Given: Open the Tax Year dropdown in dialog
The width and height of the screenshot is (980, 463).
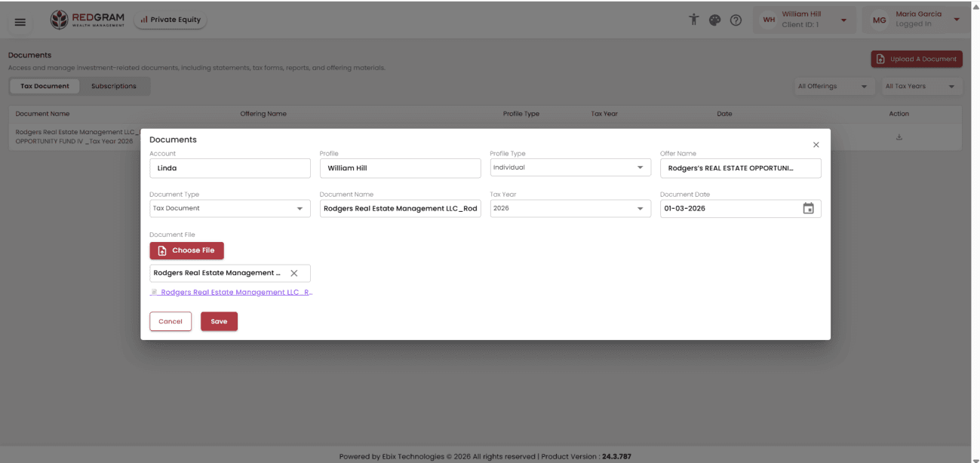Looking at the screenshot, I should point(570,208).
